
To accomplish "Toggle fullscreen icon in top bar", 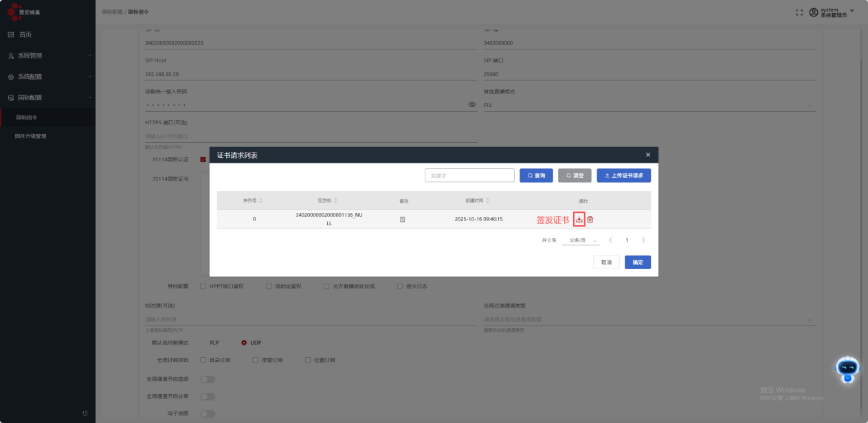I will 799,12.
